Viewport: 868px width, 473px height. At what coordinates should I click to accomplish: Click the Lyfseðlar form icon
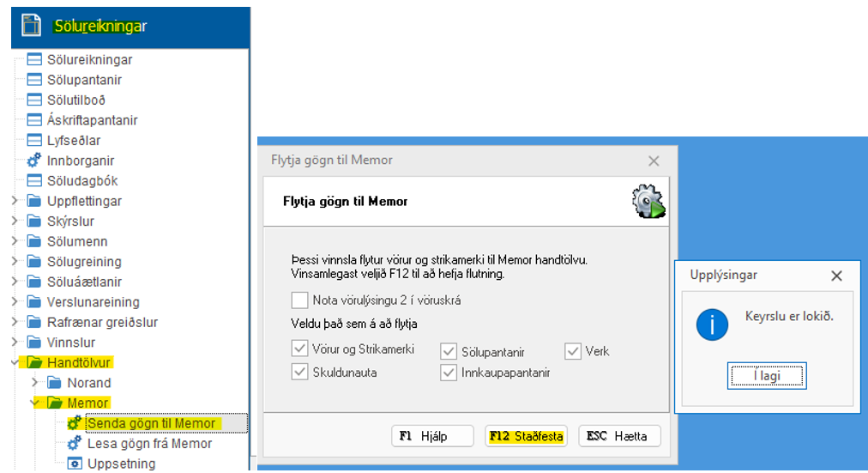[x=34, y=141]
